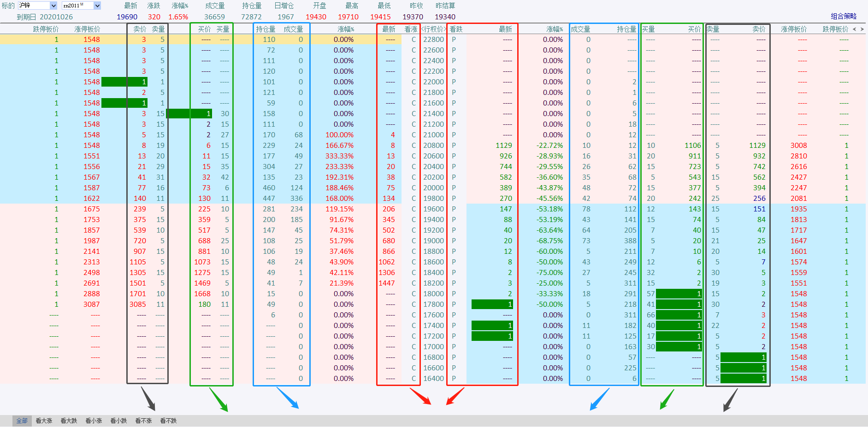Choose the 看不涨 tab
Image resolution: width=868 pixels, height=427 pixels.
[143, 421]
